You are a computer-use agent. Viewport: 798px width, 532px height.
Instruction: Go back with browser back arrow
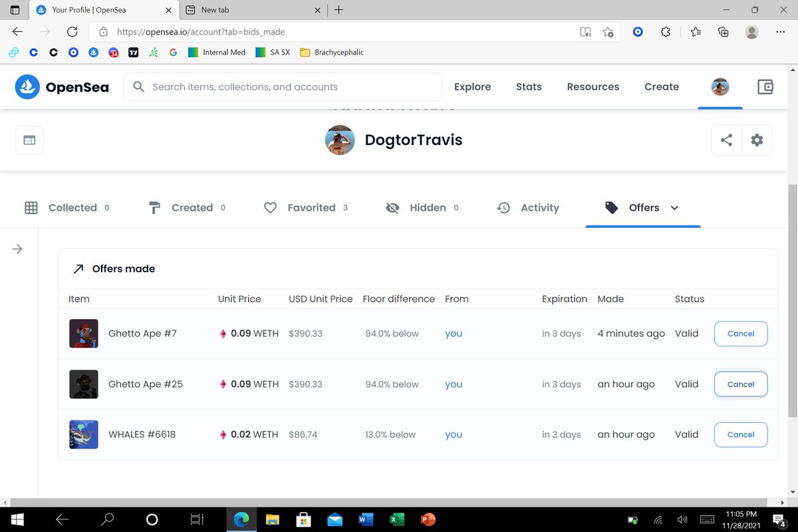[x=17, y=31]
